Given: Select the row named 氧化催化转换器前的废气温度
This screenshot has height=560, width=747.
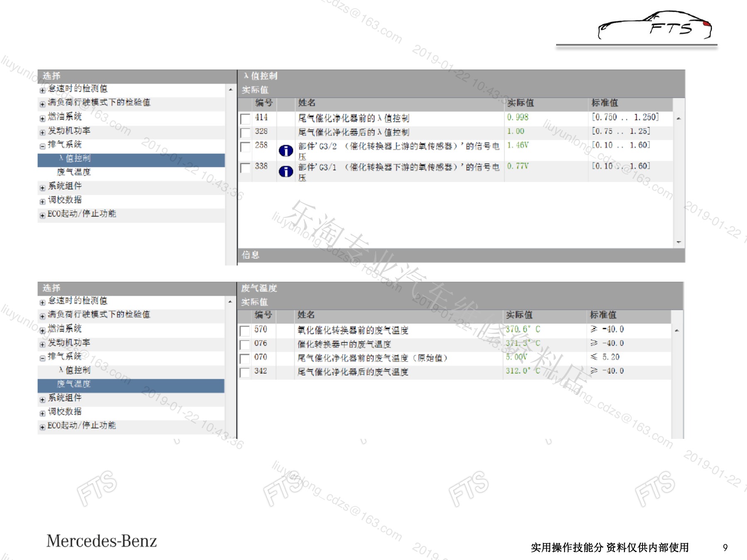Looking at the screenshot, I should pyautogui.click(x=454, y=331).
